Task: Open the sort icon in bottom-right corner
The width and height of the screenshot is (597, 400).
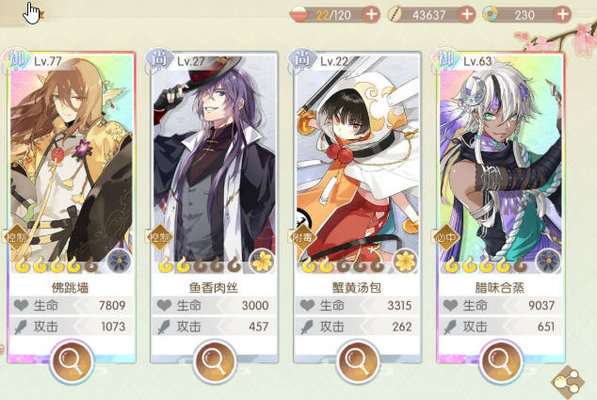Action: coord(568,382)
